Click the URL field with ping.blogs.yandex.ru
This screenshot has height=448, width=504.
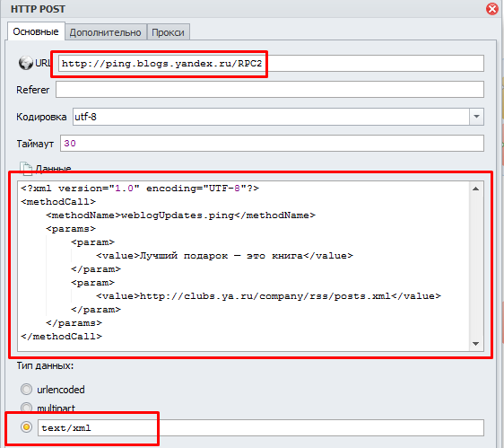pyautogui.click(x=271, y=64)
